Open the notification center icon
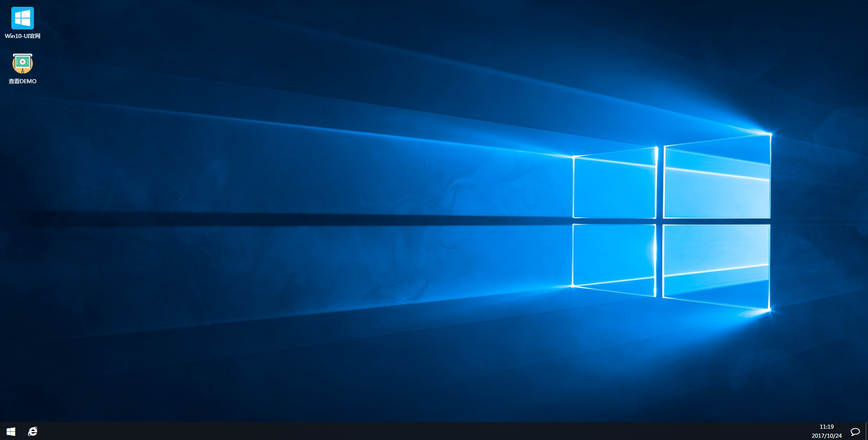 click(855, 431)
